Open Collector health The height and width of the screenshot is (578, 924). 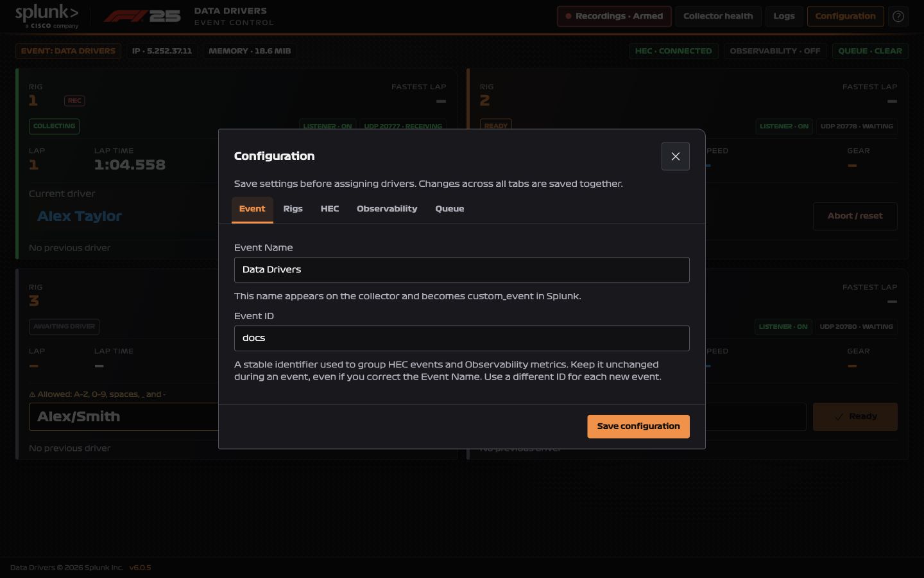point(718,16)
